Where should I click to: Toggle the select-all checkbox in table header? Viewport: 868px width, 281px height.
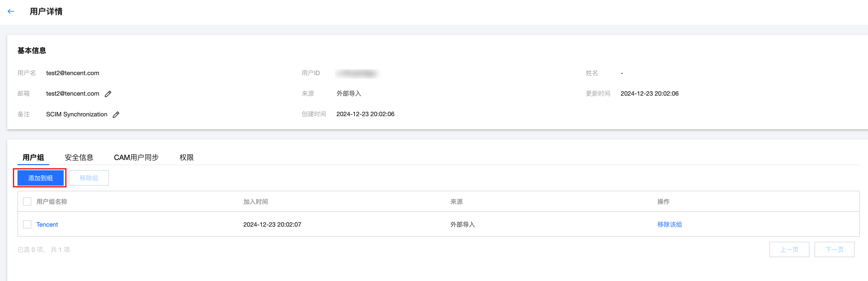[27, 202]
